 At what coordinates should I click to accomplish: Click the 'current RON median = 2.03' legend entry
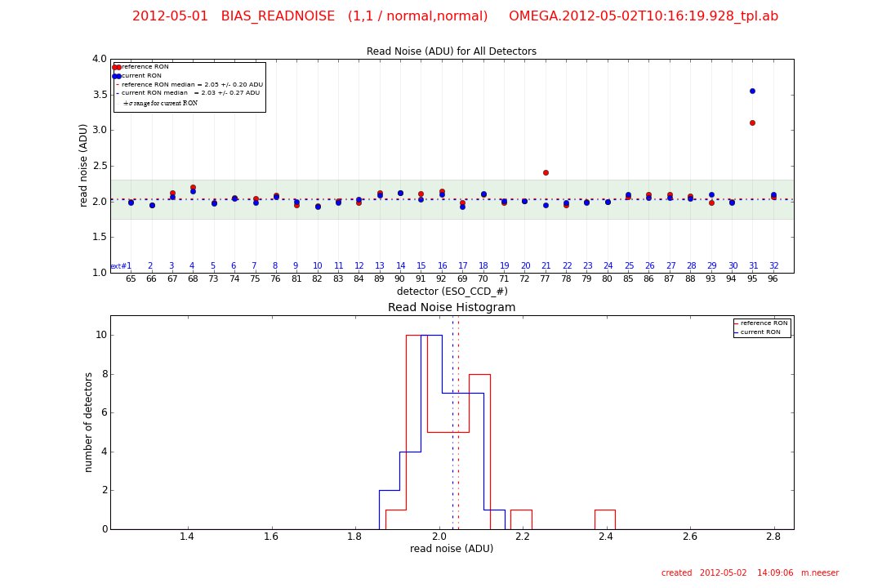click(192, 93)
